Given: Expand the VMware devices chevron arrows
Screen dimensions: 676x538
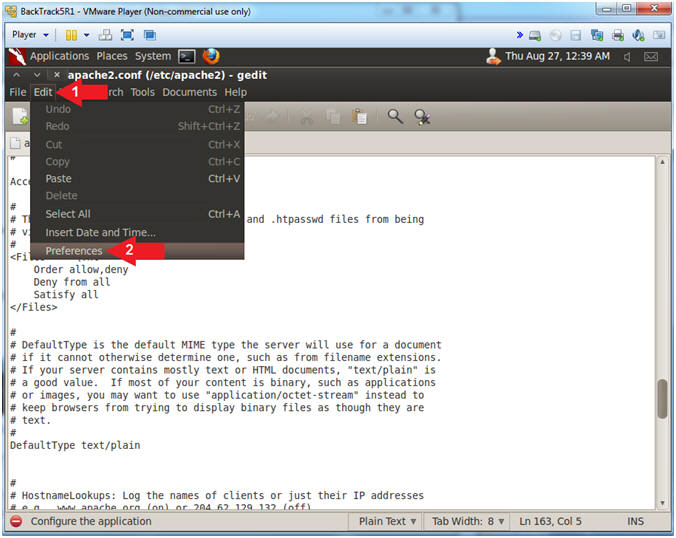Looking at the screenshot, I should click(x=520, y=35).
